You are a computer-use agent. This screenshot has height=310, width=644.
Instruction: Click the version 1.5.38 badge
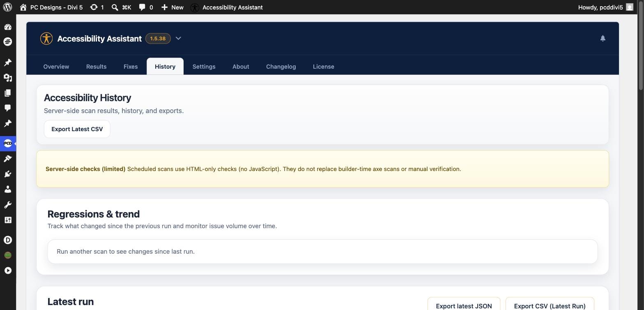click(158, 38)
